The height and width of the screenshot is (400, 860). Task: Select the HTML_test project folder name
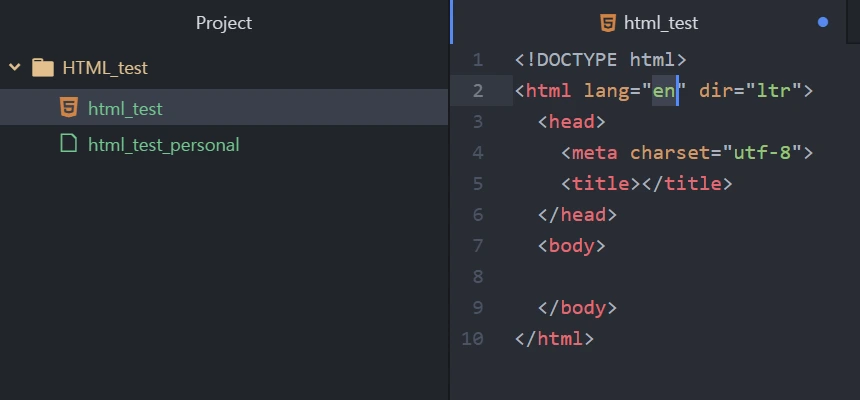pyautogui.click(x=105, y=68)
